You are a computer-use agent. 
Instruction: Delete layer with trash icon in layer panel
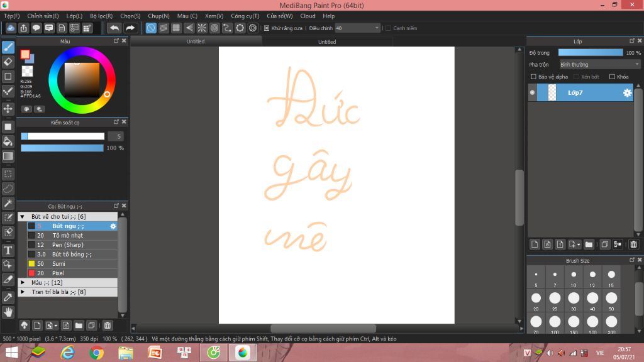pyautogui.click(x=633, y=244)
